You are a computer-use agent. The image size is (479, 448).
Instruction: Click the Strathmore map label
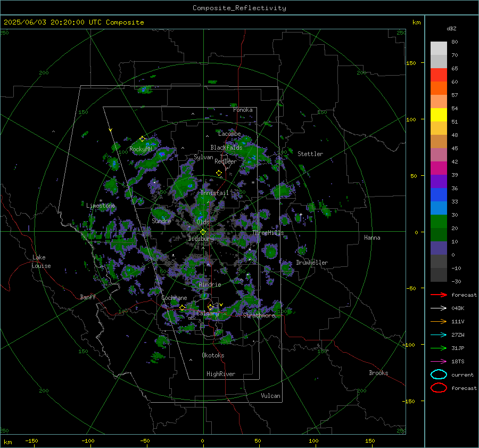coord(259,315)
